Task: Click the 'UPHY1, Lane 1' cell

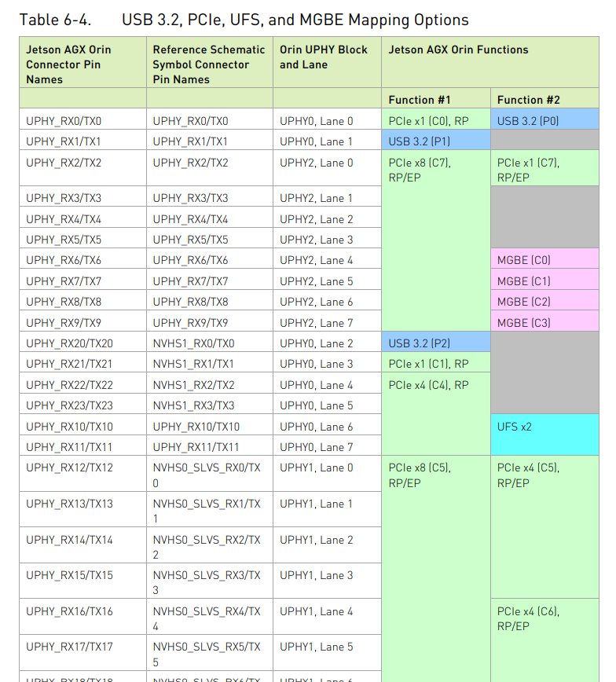Action: 327,509
